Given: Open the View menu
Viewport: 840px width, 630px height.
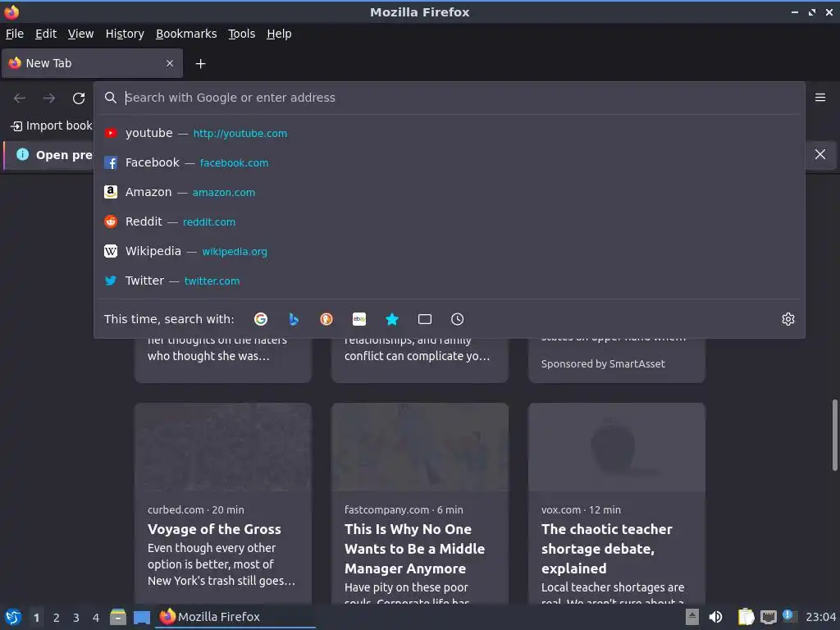Looking at the screenshot, I should (x=80, y=34).
